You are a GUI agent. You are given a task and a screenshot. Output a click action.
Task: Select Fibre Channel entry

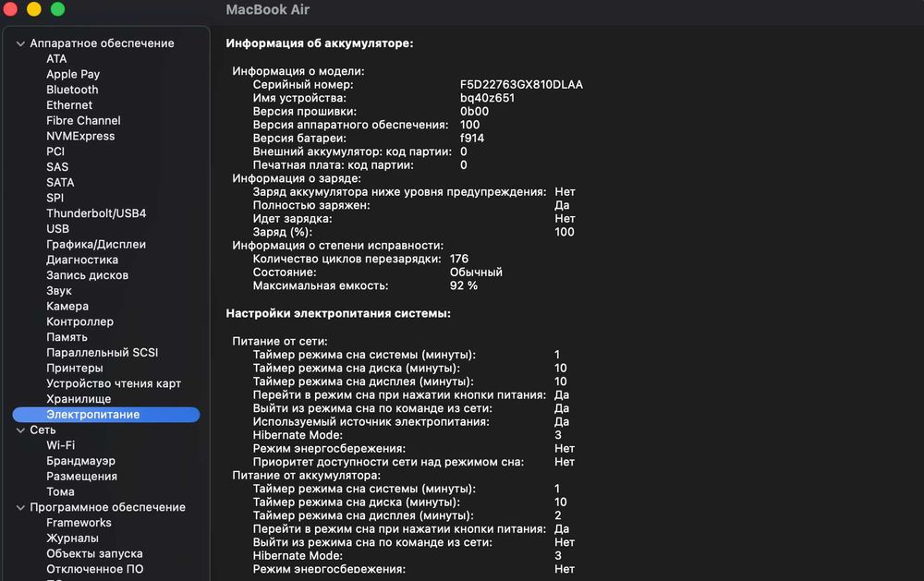point(84,120)
